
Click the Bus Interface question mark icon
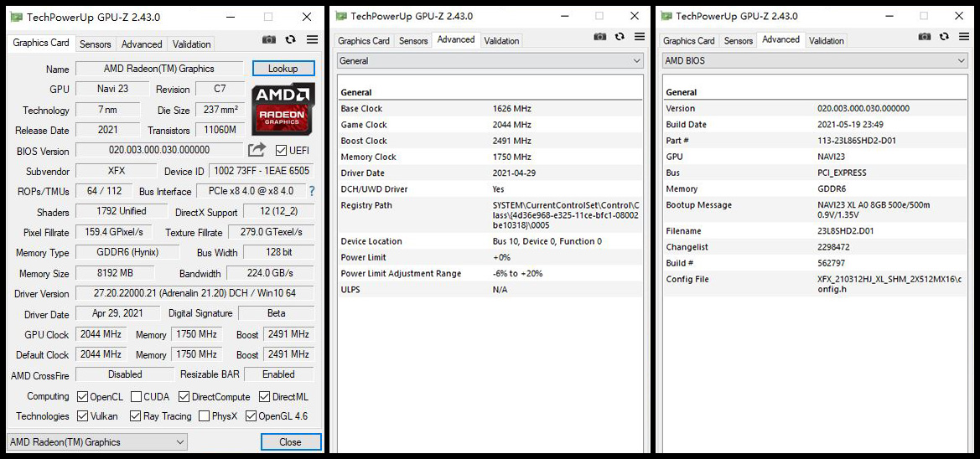point(313,191)
